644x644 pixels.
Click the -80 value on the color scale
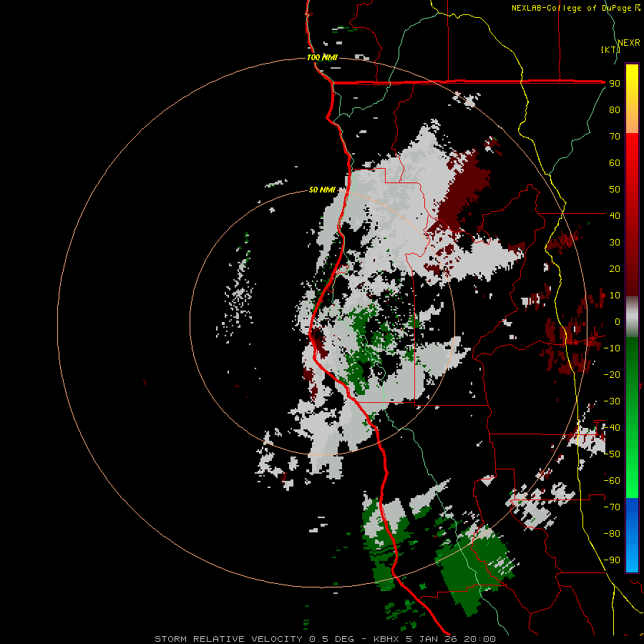pos(612,534)
